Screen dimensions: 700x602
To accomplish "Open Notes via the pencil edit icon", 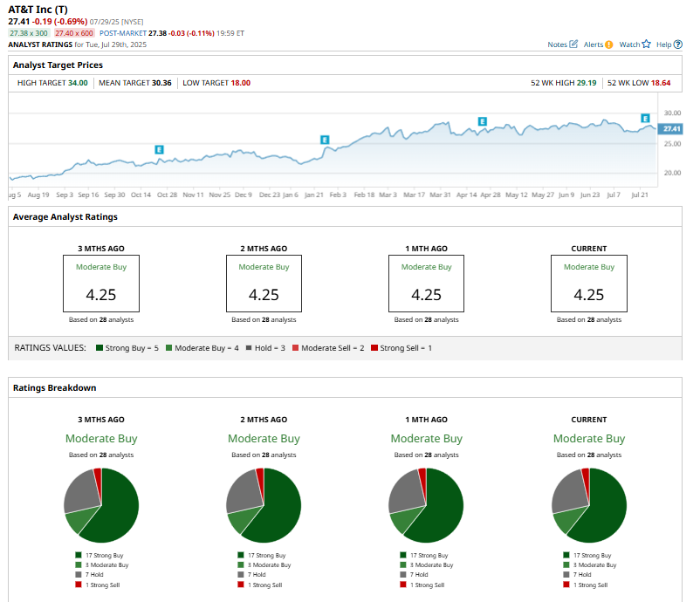I will coord(573,44).
